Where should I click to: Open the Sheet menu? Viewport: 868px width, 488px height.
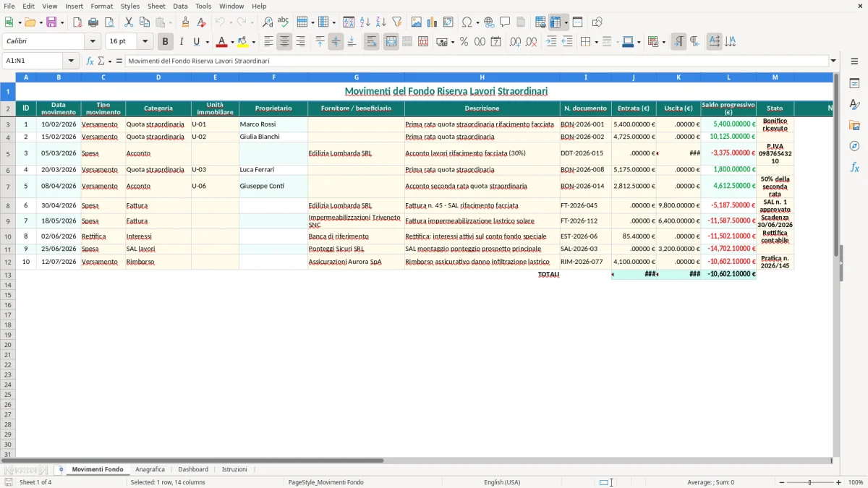[x=156, y=6]
